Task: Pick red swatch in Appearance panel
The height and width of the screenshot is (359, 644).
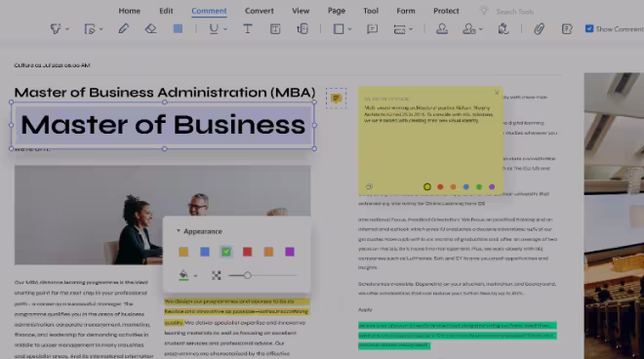Action: (x=247, y=252)
